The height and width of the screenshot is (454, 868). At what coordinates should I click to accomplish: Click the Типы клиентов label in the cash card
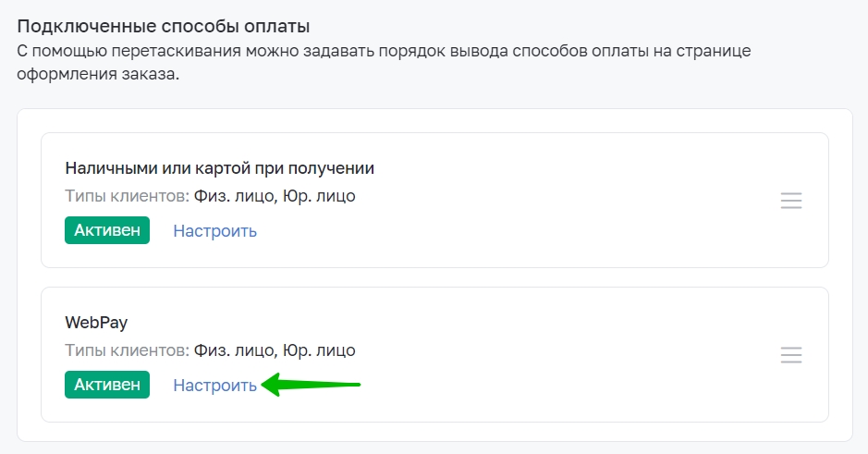click(x=128, y=196)
